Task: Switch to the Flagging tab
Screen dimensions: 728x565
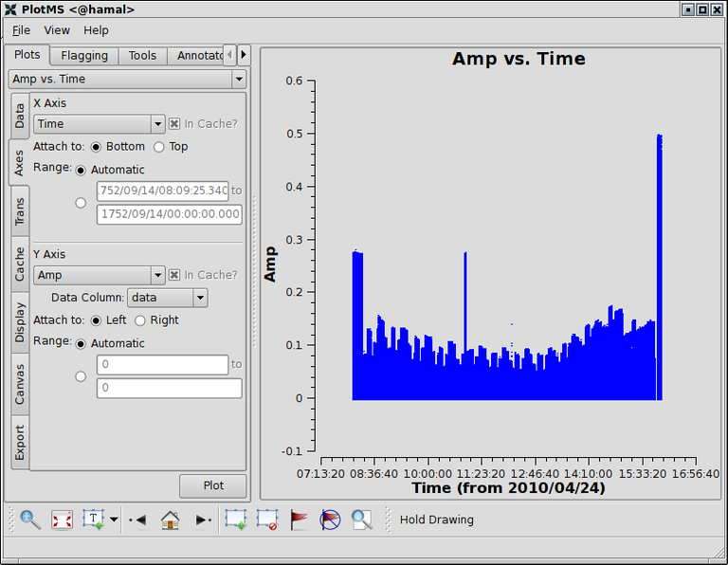Action: pyautogui.click(x=84, y=56)
